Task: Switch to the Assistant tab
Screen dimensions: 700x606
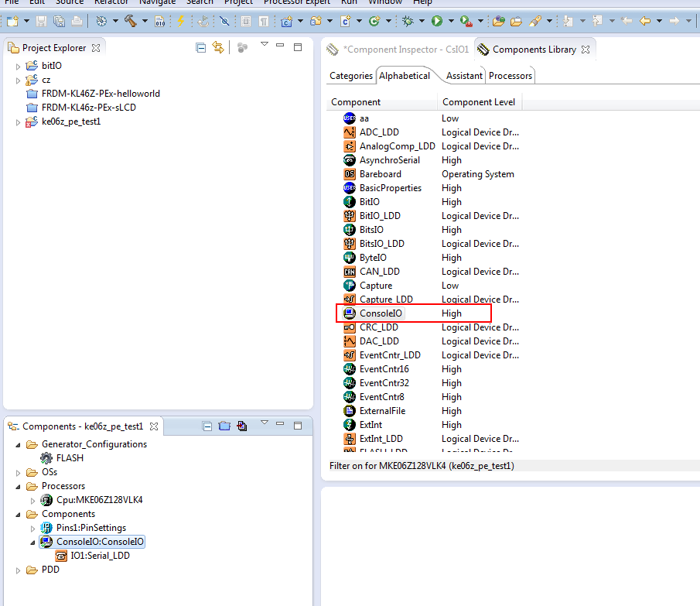Action: click(464, 76)
